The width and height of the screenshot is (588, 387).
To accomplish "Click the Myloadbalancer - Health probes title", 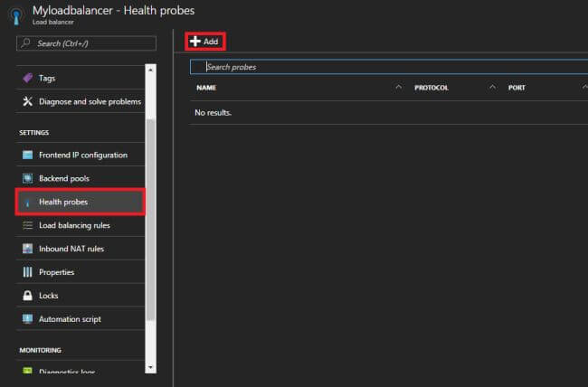I will (113, 11).
